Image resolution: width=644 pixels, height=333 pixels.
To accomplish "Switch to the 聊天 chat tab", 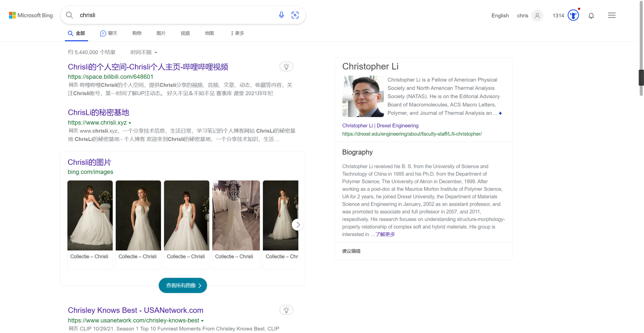I will (108, 33).
